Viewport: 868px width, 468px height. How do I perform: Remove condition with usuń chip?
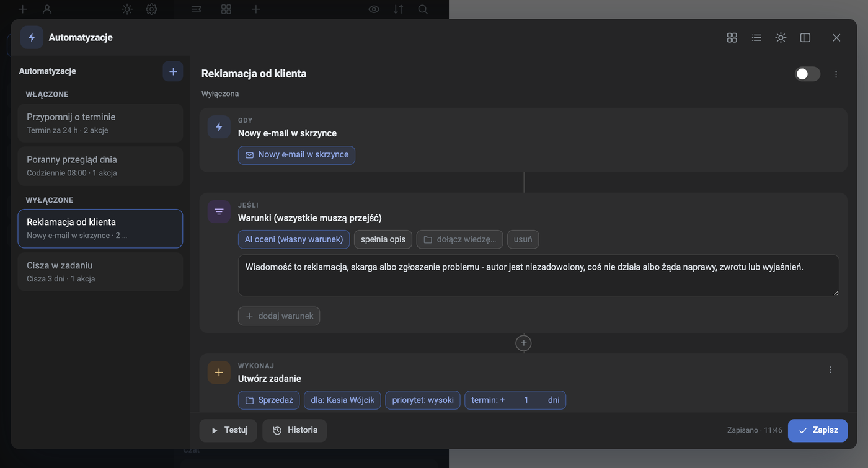523,239
